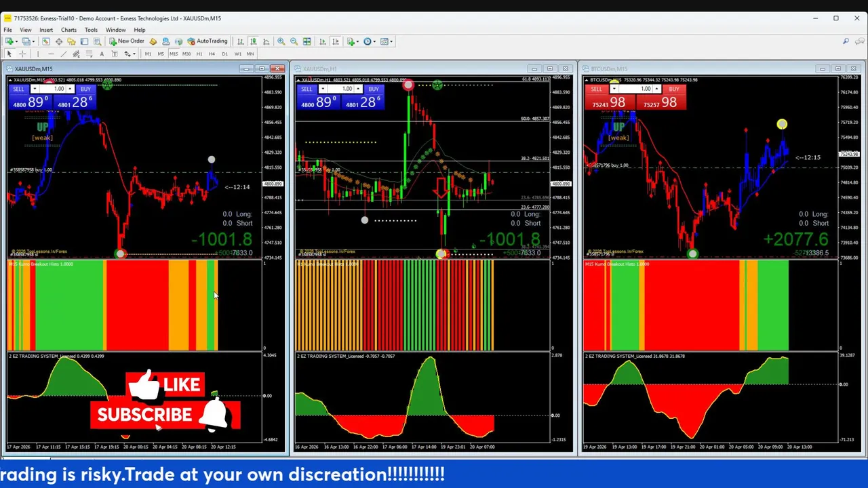Toggle chart auto scroll
The width and height of the screenshot is (868, 488).
pyautogui.click(x=322, y=41)
